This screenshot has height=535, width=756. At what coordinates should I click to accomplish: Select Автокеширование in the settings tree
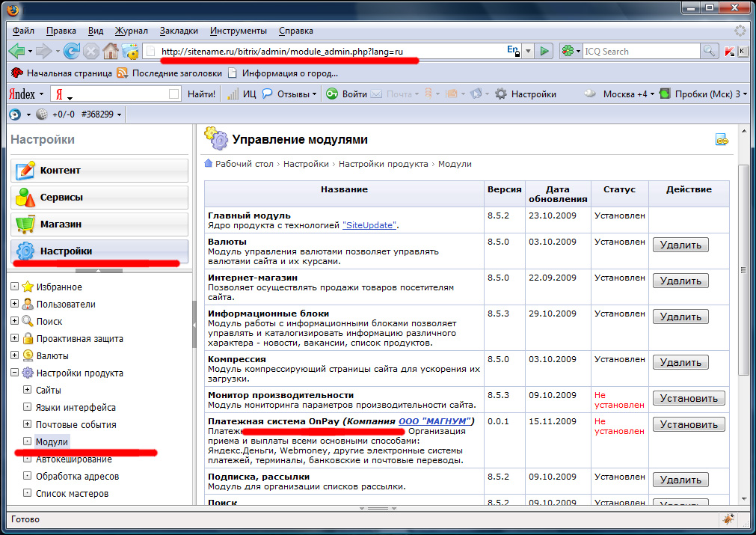coord(73,459)
